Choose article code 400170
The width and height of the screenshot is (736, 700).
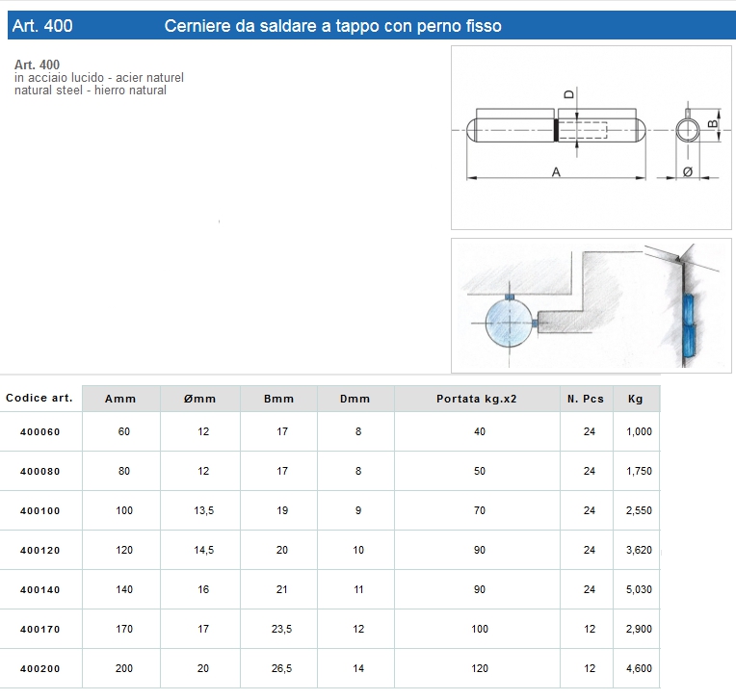(40, 630)
